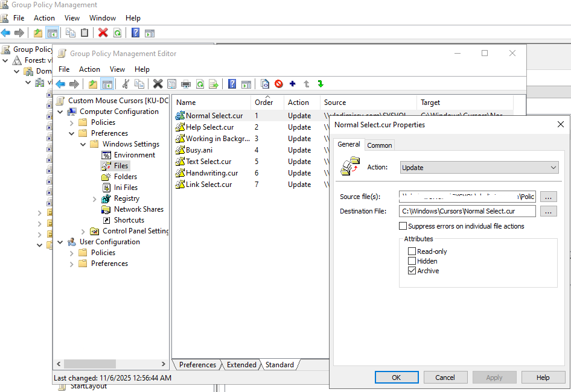This screenshot has height=392, width=571.
Task: Browse for Destination File with ellipsis button
Action: [x=549, y=211]
